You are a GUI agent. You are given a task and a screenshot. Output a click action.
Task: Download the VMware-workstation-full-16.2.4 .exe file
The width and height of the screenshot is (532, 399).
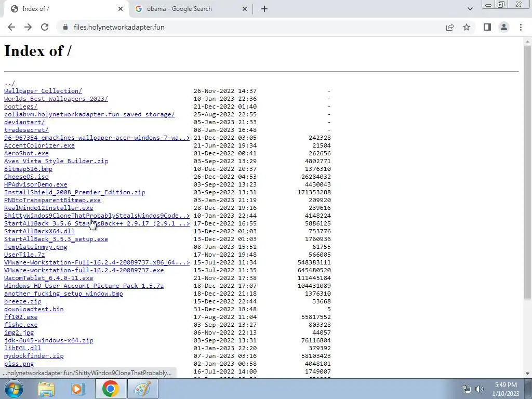point(84,270)
